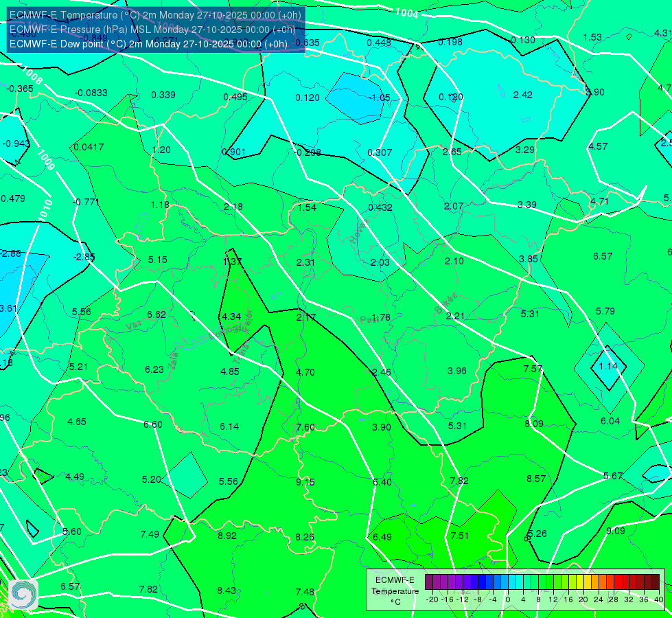Click the 4.57 temperature value
Screen dimensions: 672x618
pyautogui.click(x=598, y=147)
